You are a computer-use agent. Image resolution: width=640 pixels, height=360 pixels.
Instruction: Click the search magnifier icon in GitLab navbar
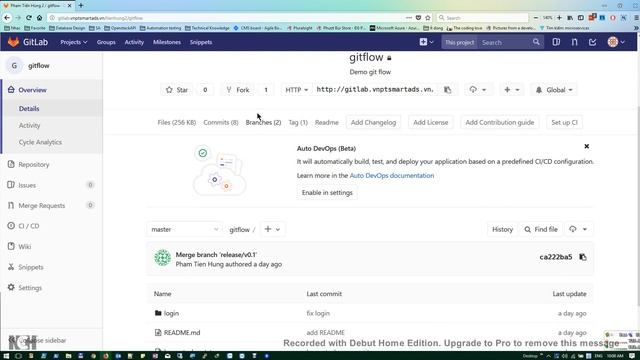(536, 42)
